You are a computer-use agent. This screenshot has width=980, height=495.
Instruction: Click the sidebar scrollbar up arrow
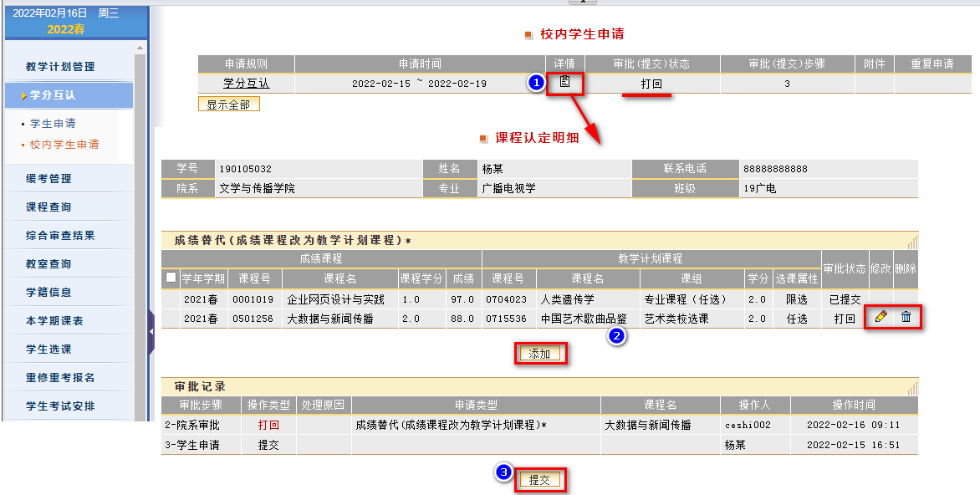pos(140,45)
